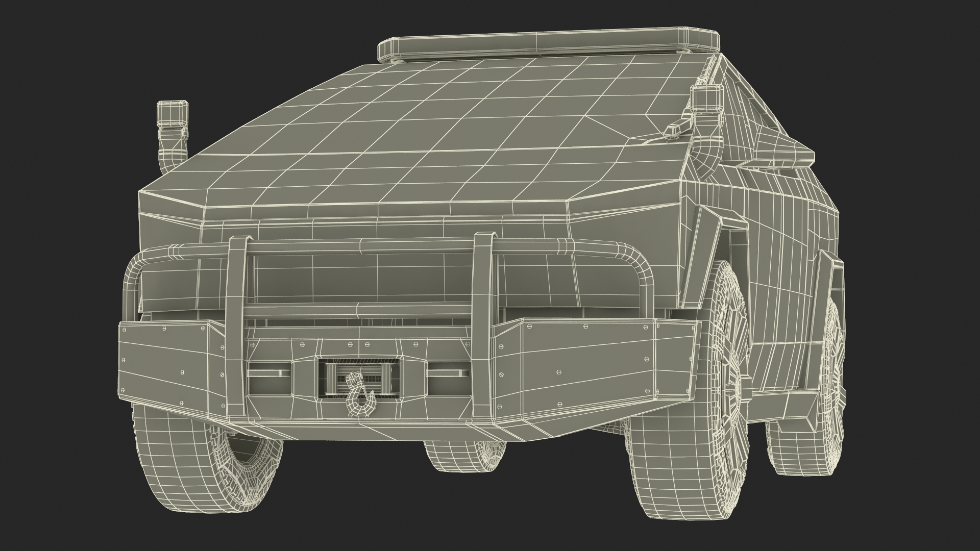This screenshot has width=980, height=551.
Task: Click the winch drum housing
Action: pos(359,380)
